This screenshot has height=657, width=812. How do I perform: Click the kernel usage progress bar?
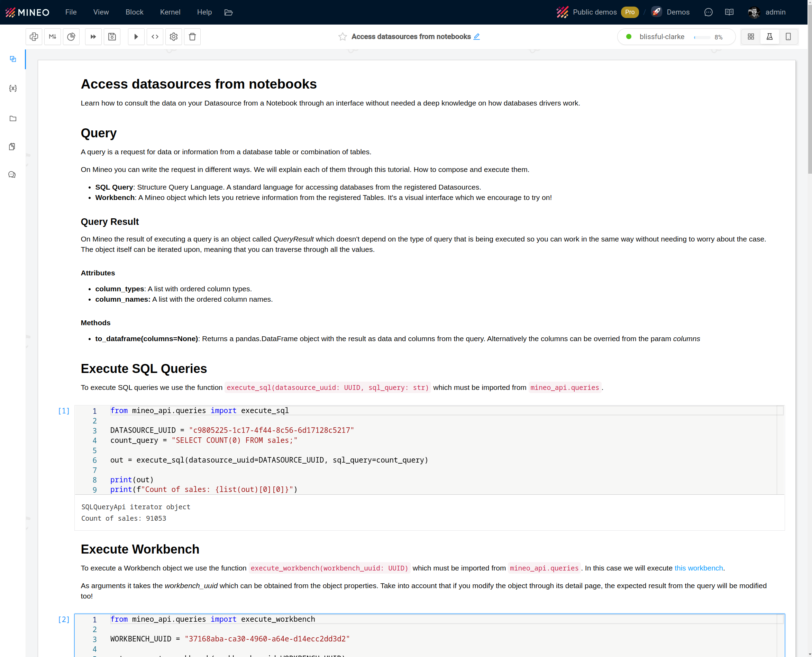click(x=702, y=37)
